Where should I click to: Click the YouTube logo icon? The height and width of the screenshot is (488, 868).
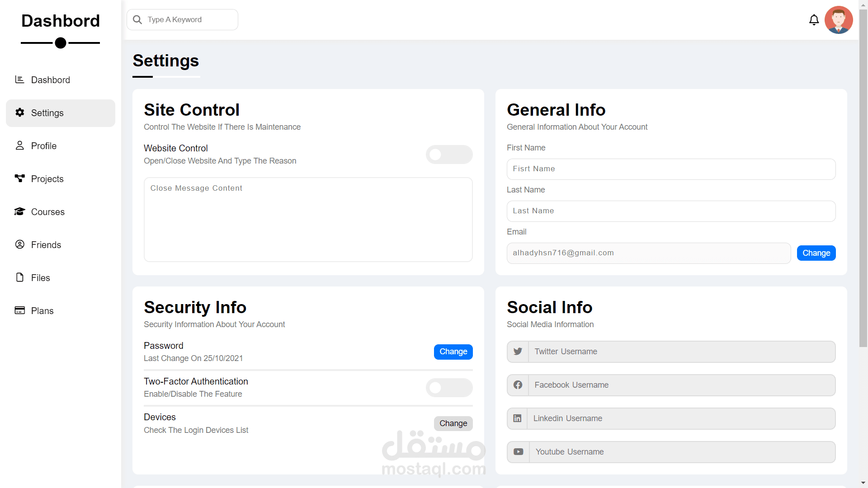[x=519, y=452]
